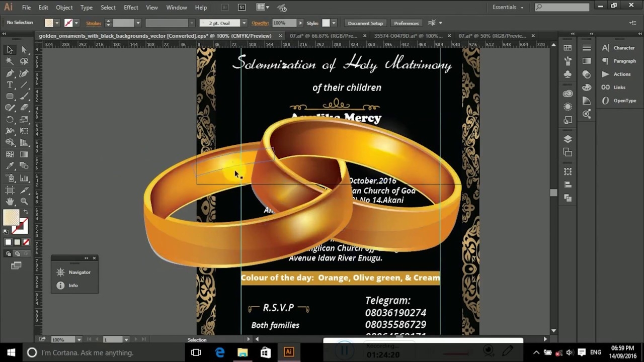Reset to default fill and stroke
The image size is (644, 362).
[x=6, y=232]
